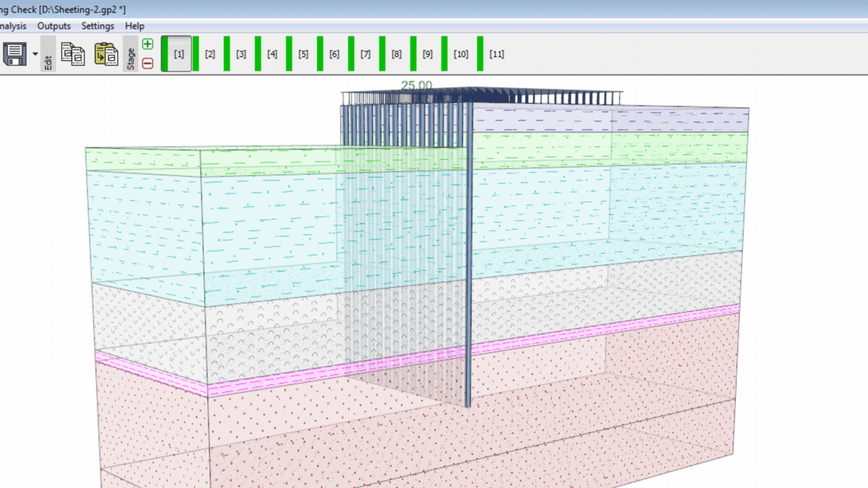Open the dropdown arrow beside Save
The image size is (868, 488).
(x=35, y=54)
